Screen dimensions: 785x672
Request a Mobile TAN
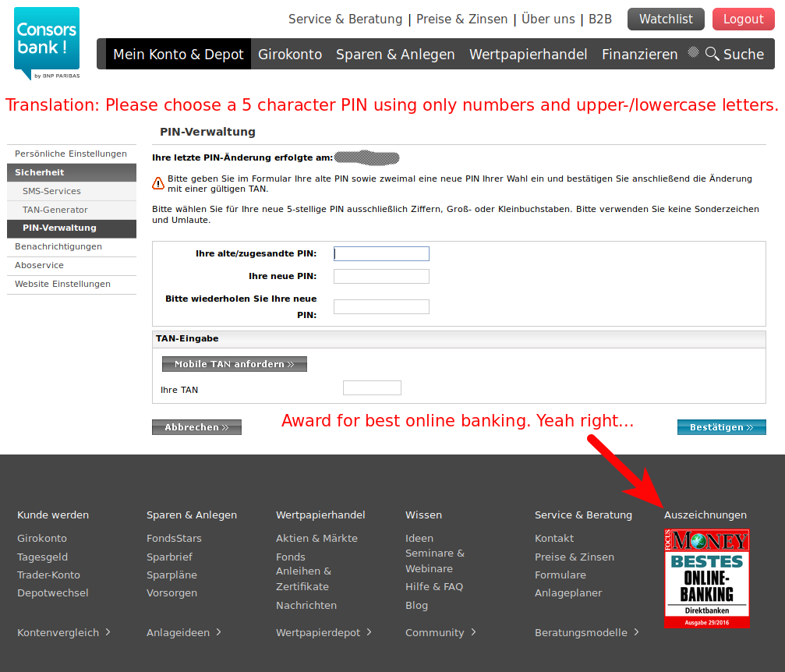(x=234, y=364)
